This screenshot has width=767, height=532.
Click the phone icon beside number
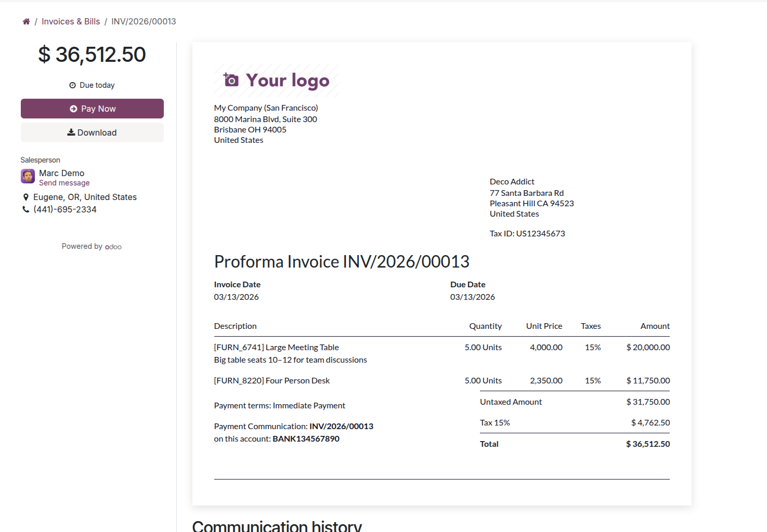pyautogui.click(x=26, y=209)
